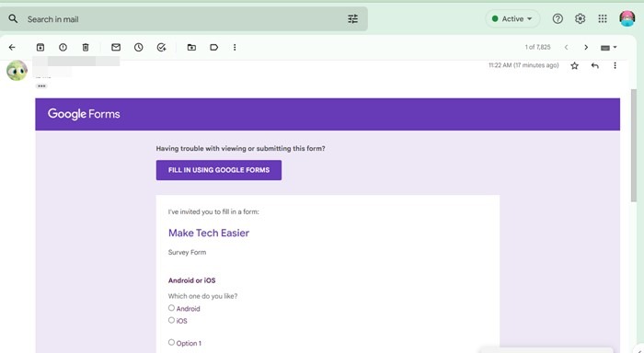Click the Google Forms header logo
The width and height of the screenshot is (644, 353).
(x=84, y=114)
